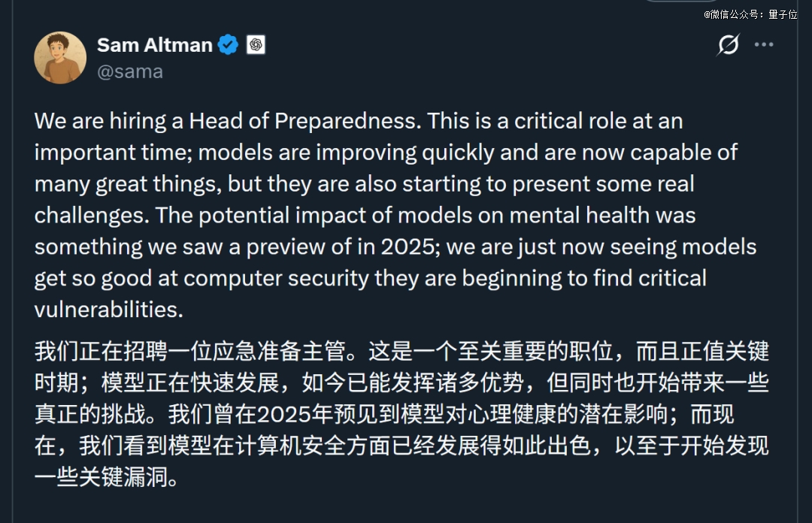812x523 pixels.
Task: Click the word "vulnerabilities." ending the English text
Action: [108, 310]
